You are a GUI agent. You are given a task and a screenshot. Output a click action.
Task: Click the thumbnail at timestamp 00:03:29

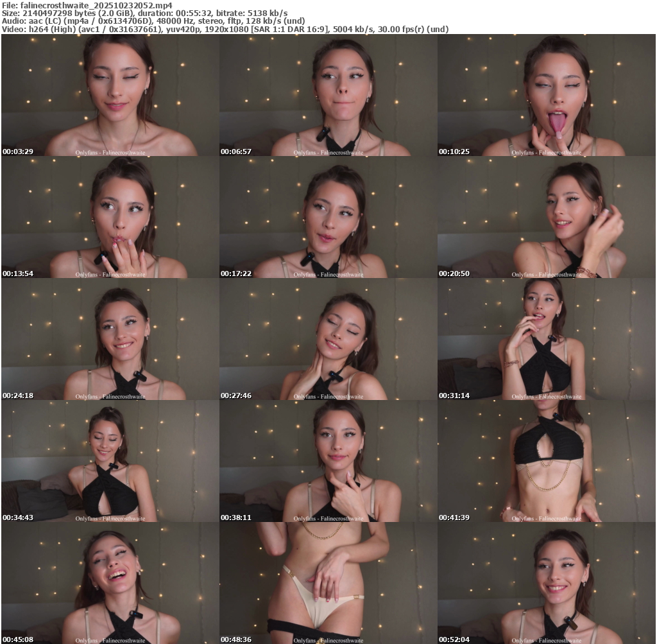[110, 95]
